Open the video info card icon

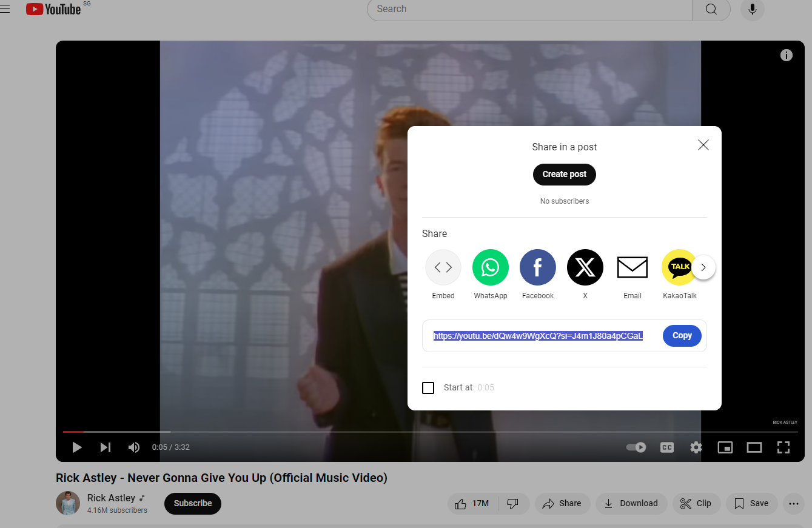click(x=787, y=55)
